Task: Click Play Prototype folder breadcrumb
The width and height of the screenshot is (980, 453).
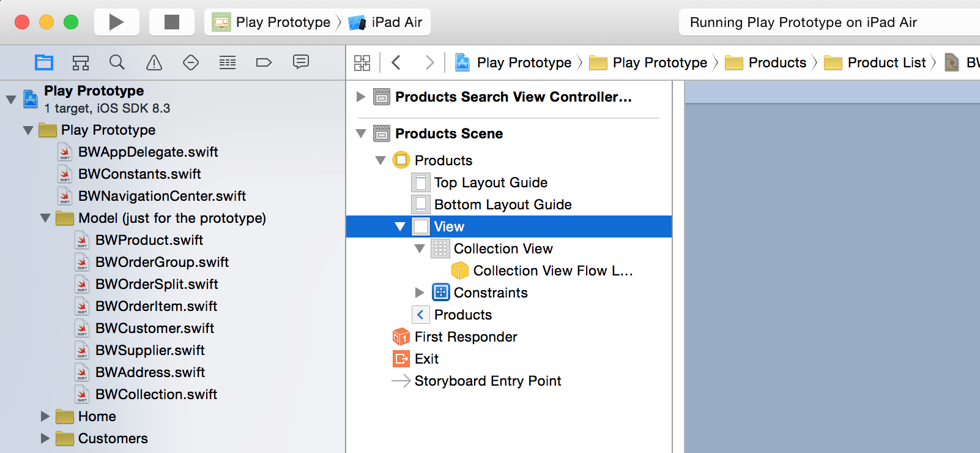Action: (x=648, y=62)
